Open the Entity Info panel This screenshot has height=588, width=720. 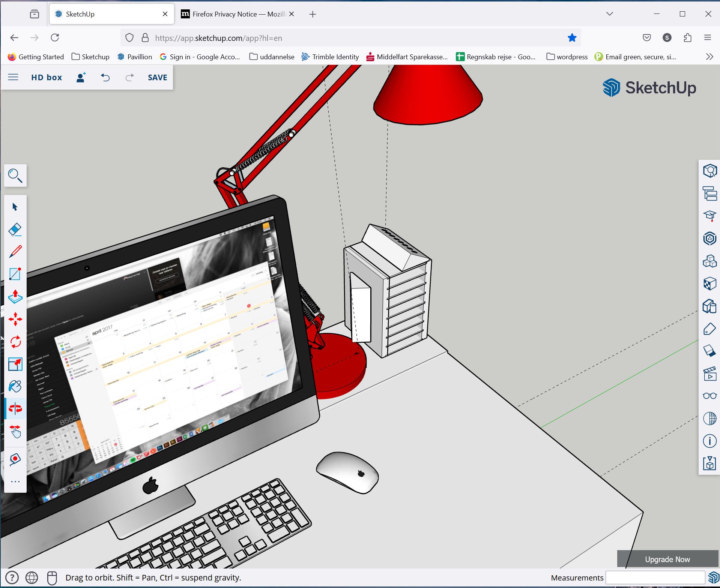(x=709, y=171)
